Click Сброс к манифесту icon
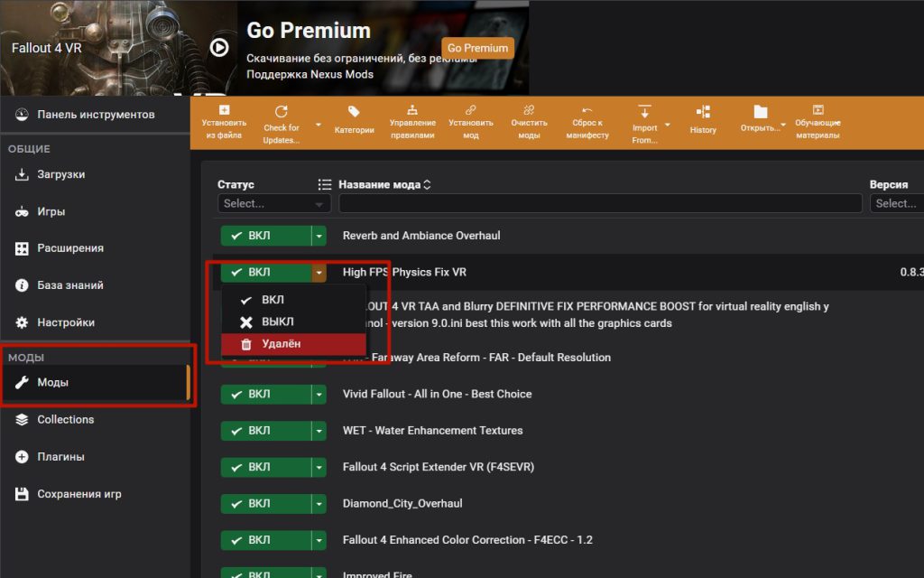This screenshot has height=578, width=924. [x=587, y=110]
